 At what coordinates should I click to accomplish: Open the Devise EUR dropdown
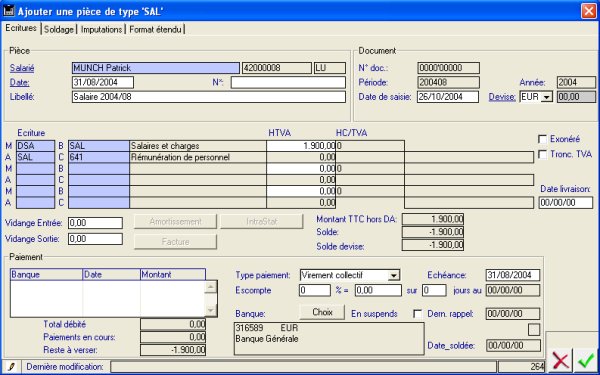coord(548,98)
